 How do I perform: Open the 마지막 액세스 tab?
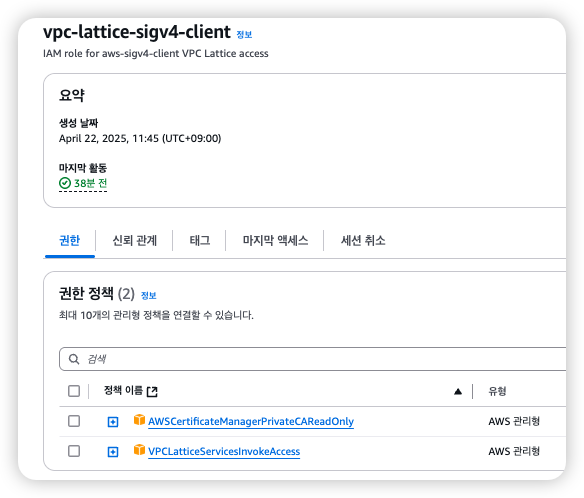pyautogui.click(x=275, y=240)
